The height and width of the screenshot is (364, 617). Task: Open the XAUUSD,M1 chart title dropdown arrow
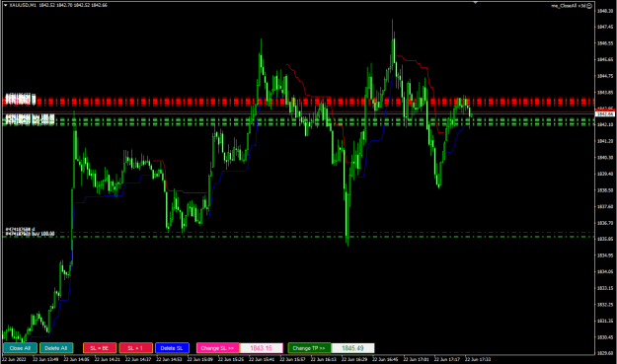[x=6, y=5]
